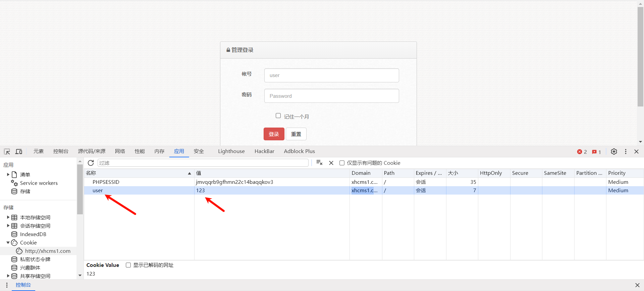Toggle the 记住一个月 checkbox
Image resolution: width=644 pixels, height=291 pixels.
tap(278, 116)
